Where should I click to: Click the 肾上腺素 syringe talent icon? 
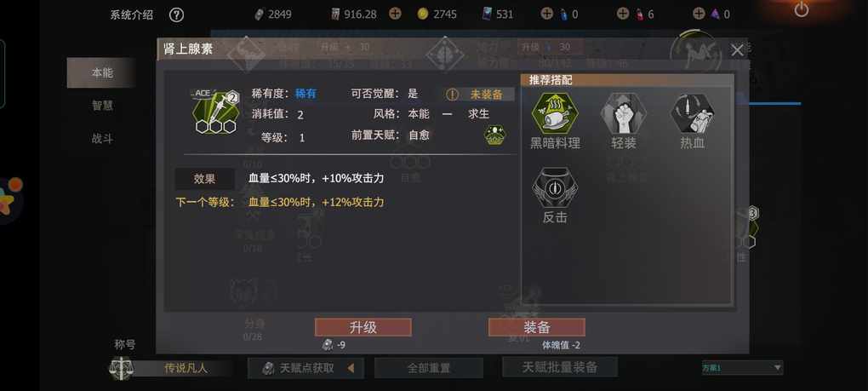tap(215, 112)
